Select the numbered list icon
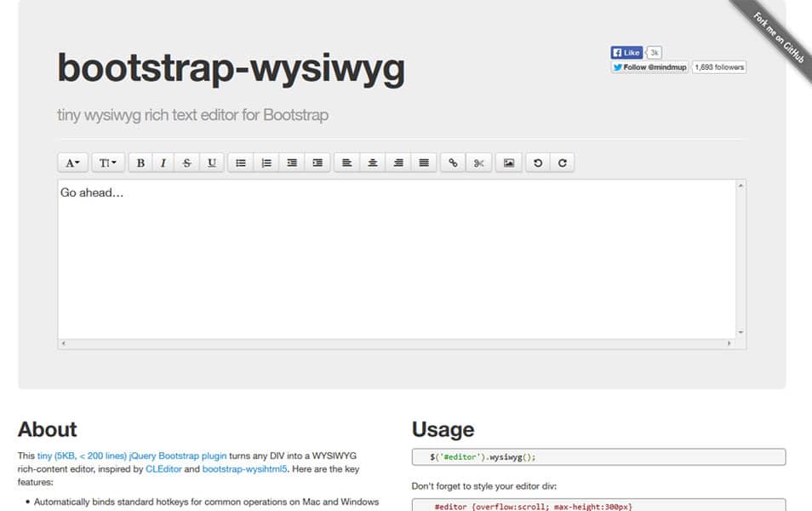Viewport: 812px width, 511px height. [x=266, y=162]
